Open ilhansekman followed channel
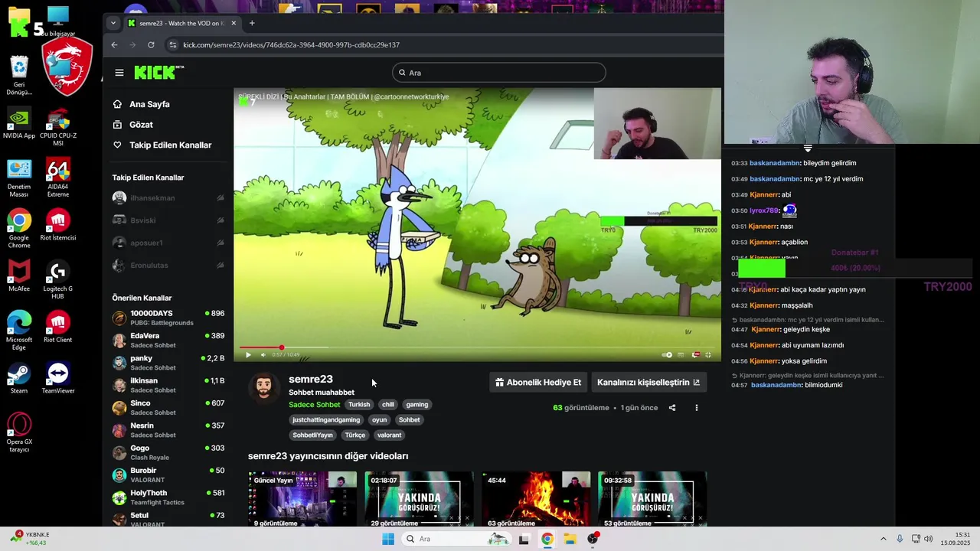Image resolution: width=980 pixels, height=551 pixels. pos(168,198)
